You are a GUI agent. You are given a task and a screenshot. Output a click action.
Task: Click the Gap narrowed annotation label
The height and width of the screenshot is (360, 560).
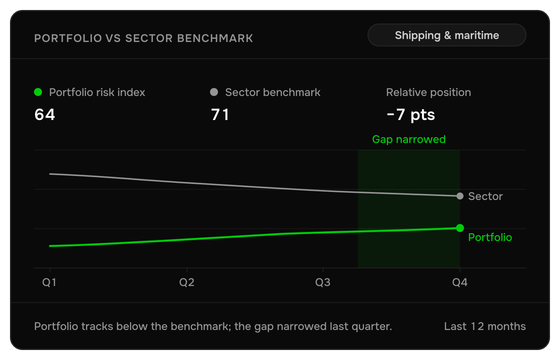[x=409, y=139]
